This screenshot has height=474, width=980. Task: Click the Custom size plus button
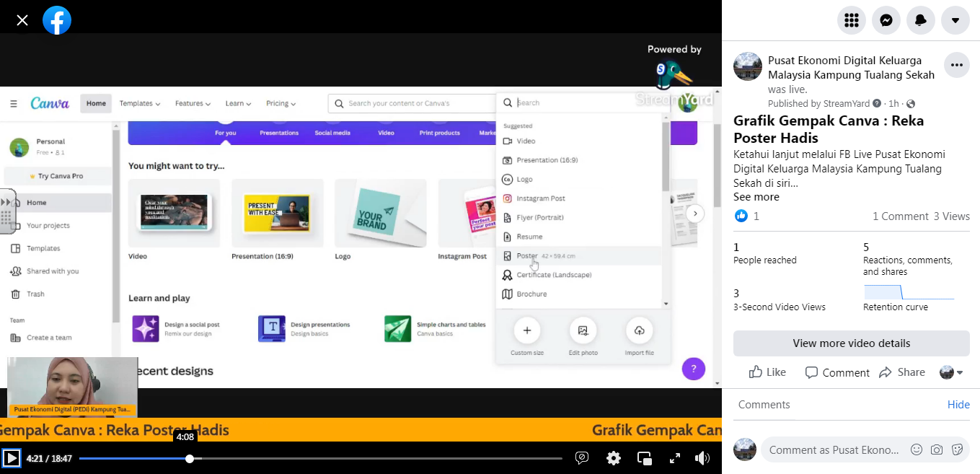pyautogui.click(x=527, y=330)
